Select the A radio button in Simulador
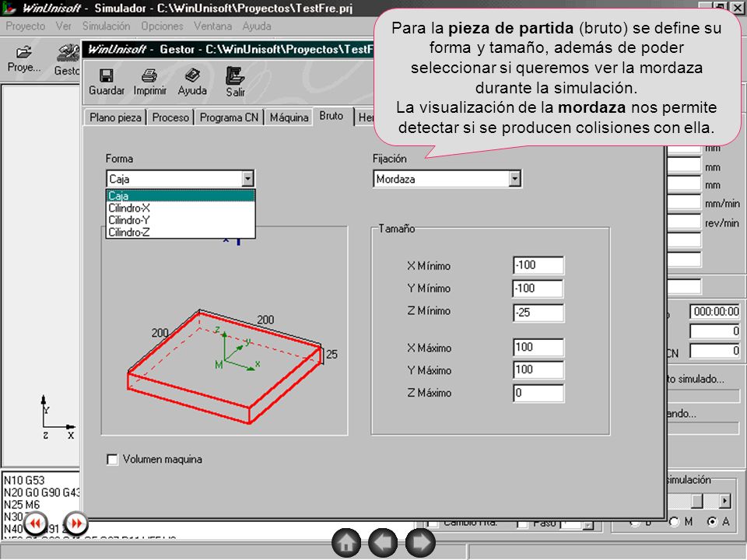The height and width of the screenshot is (560, 747). tap(712, 522)
